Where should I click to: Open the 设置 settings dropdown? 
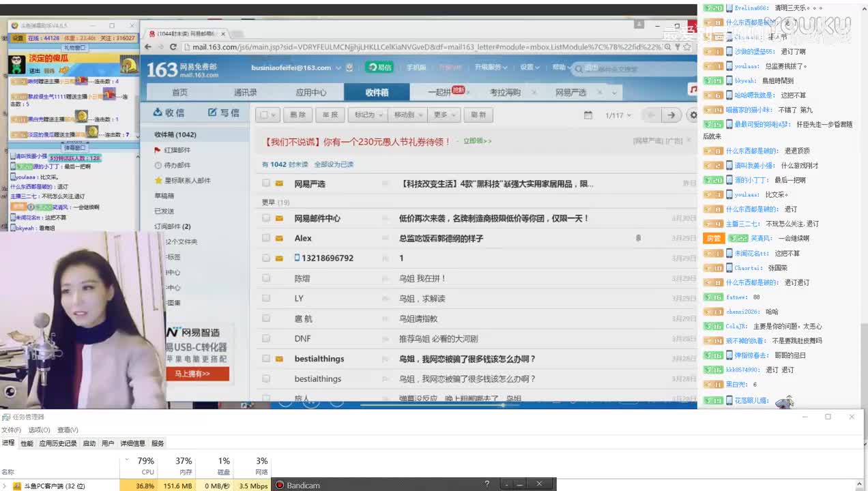530,68
